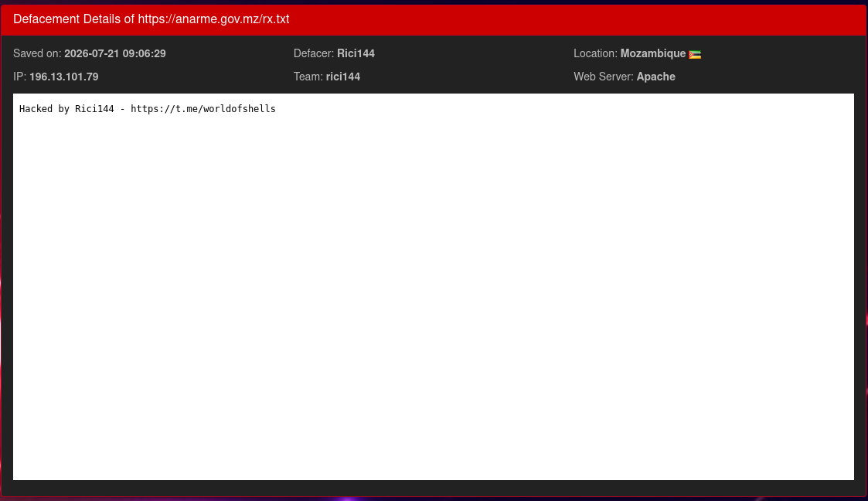Click the Team label
This screenshot has height=501, width=868.
click(x=308, y=77)
